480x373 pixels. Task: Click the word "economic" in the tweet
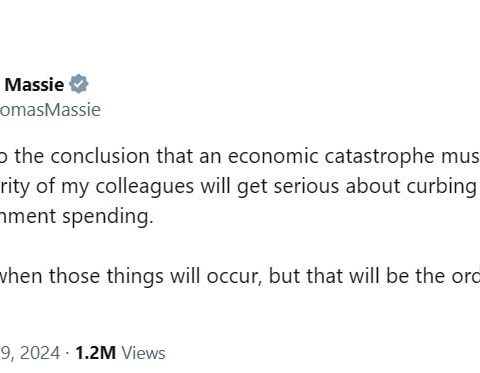(x=273, y=156)
